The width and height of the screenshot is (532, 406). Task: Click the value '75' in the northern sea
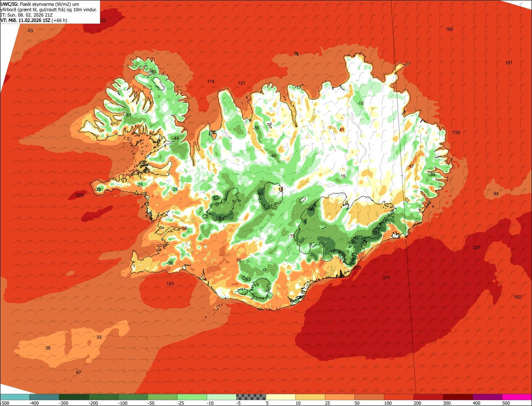point(296,54)
